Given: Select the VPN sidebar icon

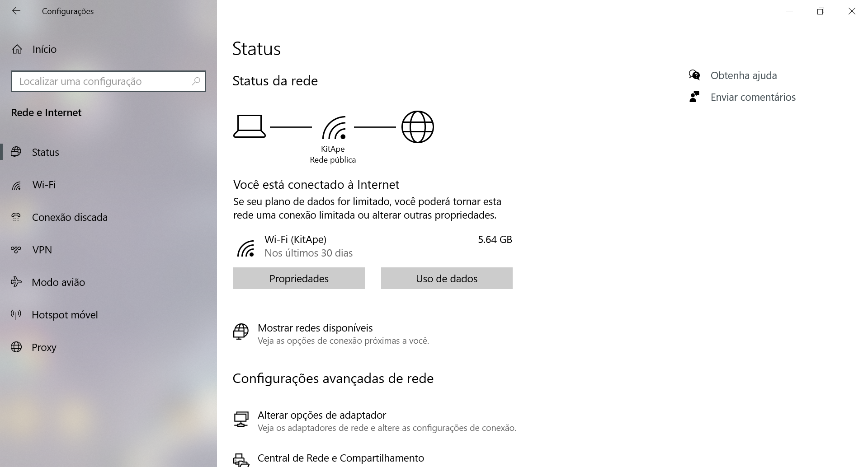Looking at the screenshot, I should [x=16, y=250].
